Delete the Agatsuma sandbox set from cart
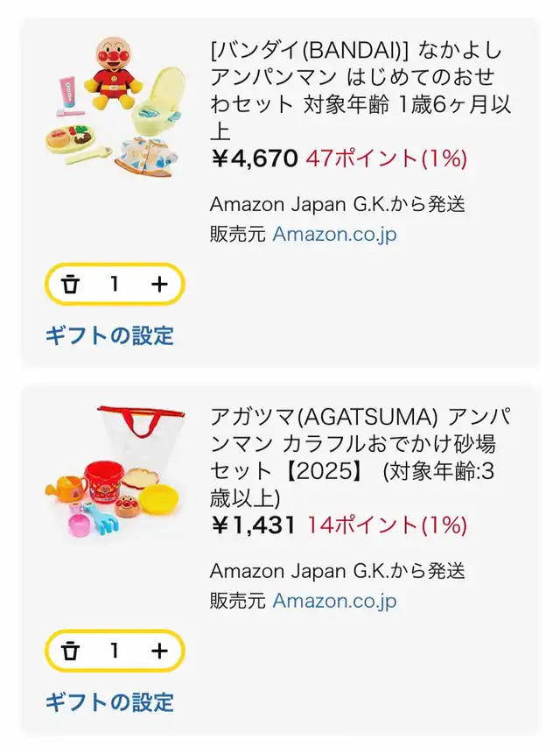Screen dimensions: 560x747 pyautogui.click(x=71, y=651)
